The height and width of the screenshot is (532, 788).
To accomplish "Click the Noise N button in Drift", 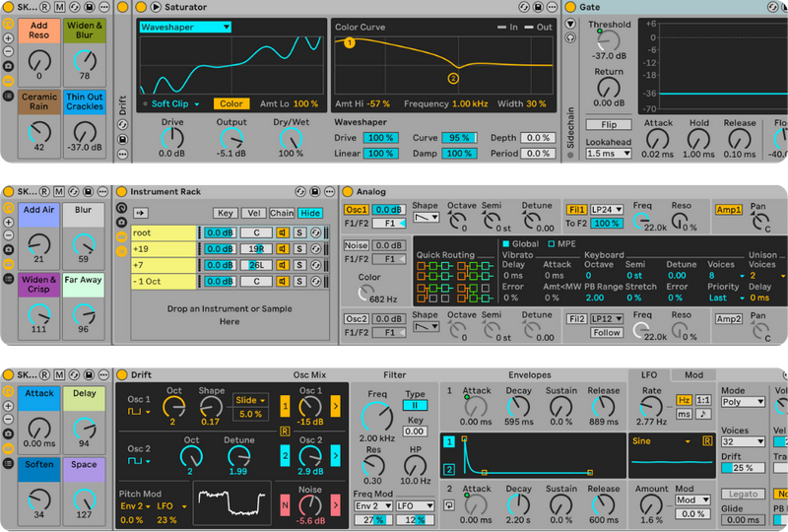I will [x=285, y=504].
